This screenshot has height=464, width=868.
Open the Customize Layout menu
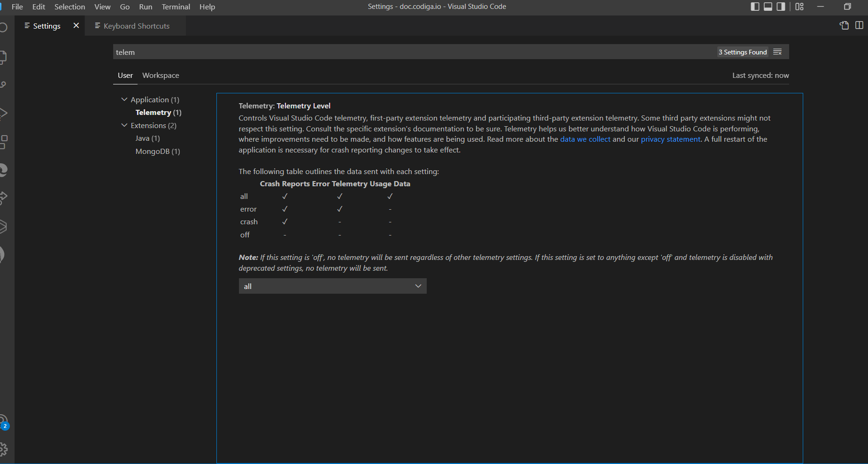799,7
